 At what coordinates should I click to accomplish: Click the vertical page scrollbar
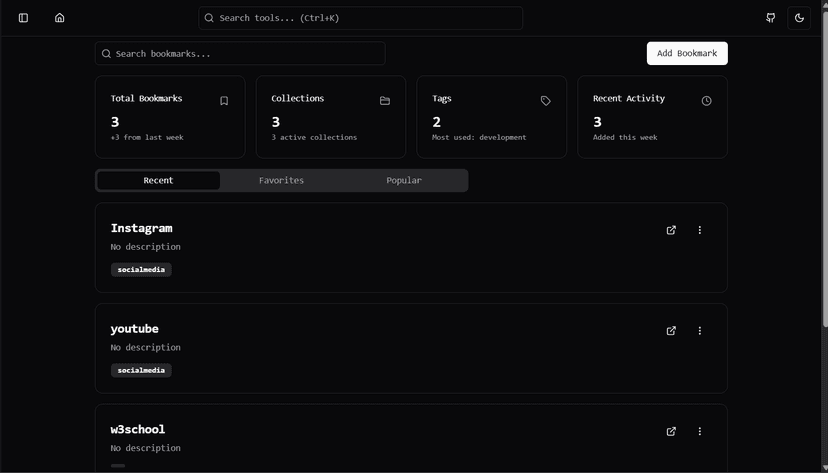click(825, 169)
